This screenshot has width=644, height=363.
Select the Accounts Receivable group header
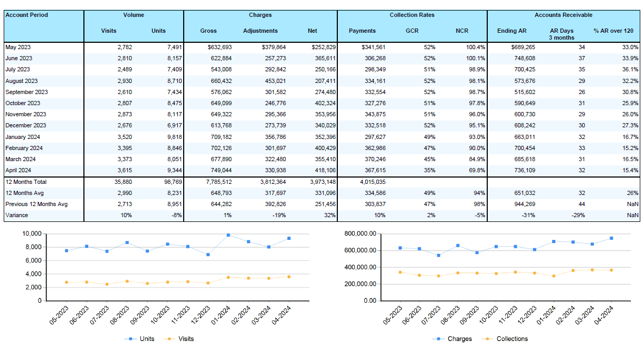coord(563,15)
